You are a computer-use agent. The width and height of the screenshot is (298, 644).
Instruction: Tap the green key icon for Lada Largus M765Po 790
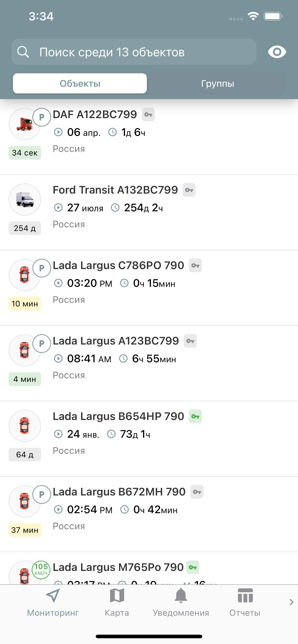tap(193, 567)
